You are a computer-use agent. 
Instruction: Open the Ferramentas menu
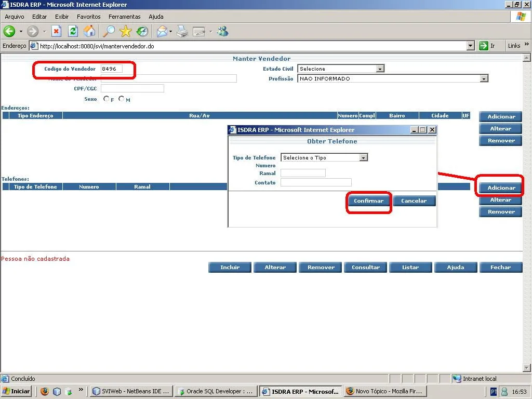pyautogui.click(x=125, y=17)
